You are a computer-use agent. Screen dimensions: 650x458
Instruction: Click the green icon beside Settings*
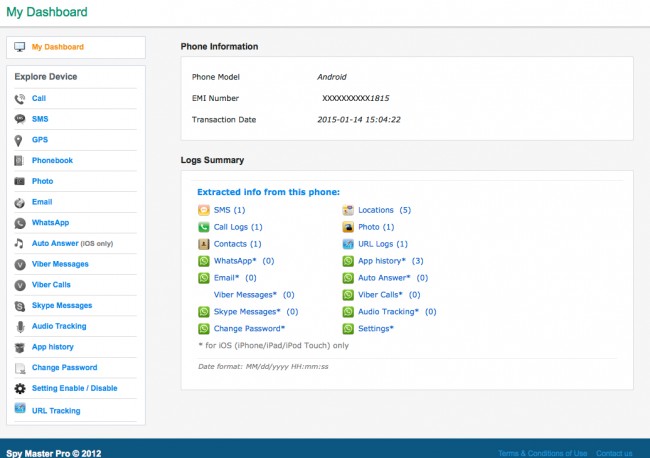click(x=348, y=329)
